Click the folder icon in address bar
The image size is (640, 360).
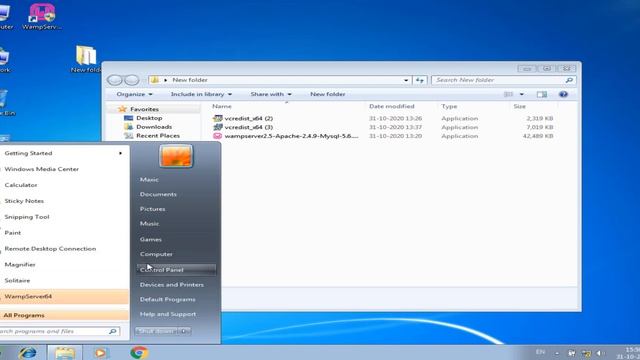155,80
